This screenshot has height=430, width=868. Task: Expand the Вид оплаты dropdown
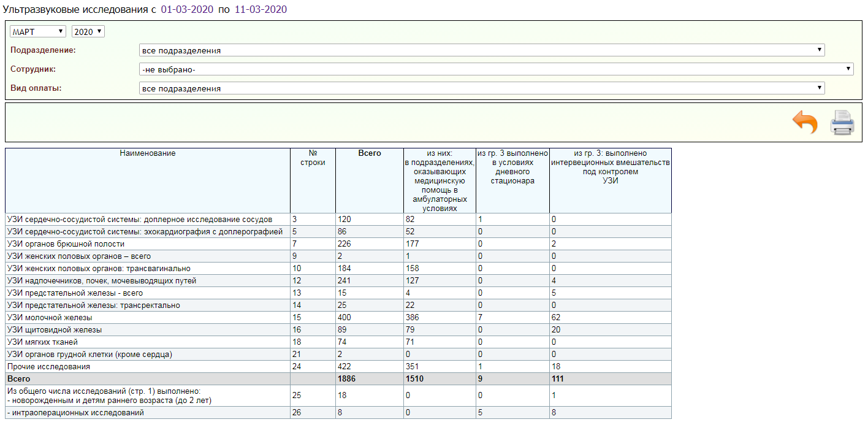[481, 88]
